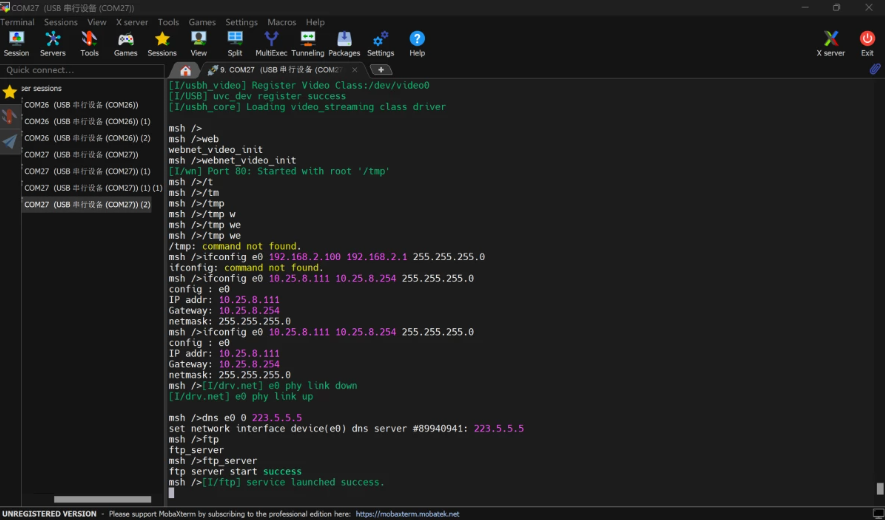Open the View toolbar icon

199,43
